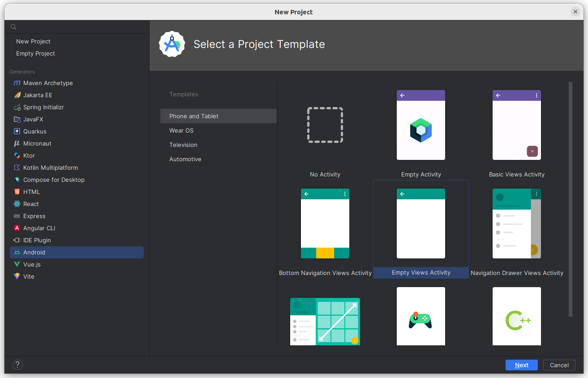Click the Android robot icon
588x378 pixels.
(x=17, y=252)
